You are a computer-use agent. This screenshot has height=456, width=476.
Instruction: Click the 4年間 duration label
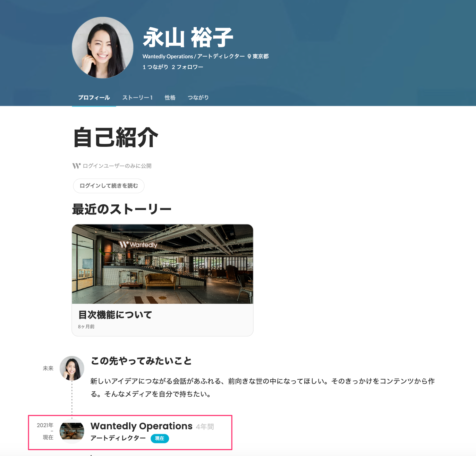coord(205,427)
